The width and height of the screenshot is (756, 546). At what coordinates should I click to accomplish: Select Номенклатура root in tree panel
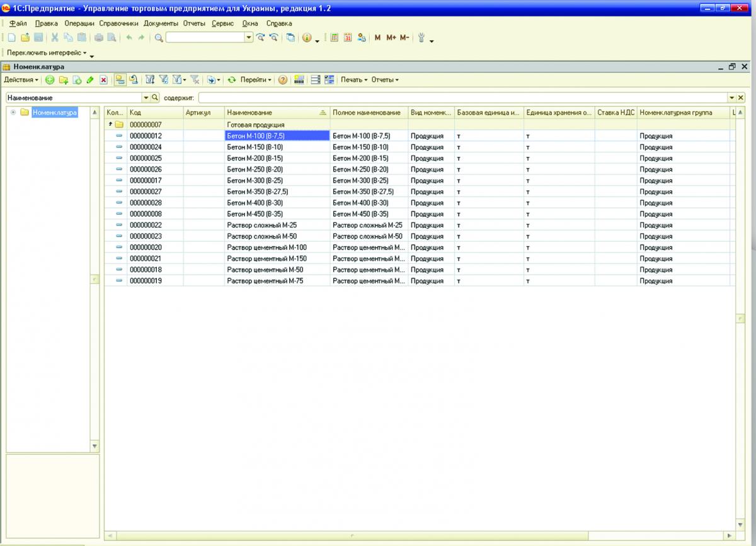point(55,112)
